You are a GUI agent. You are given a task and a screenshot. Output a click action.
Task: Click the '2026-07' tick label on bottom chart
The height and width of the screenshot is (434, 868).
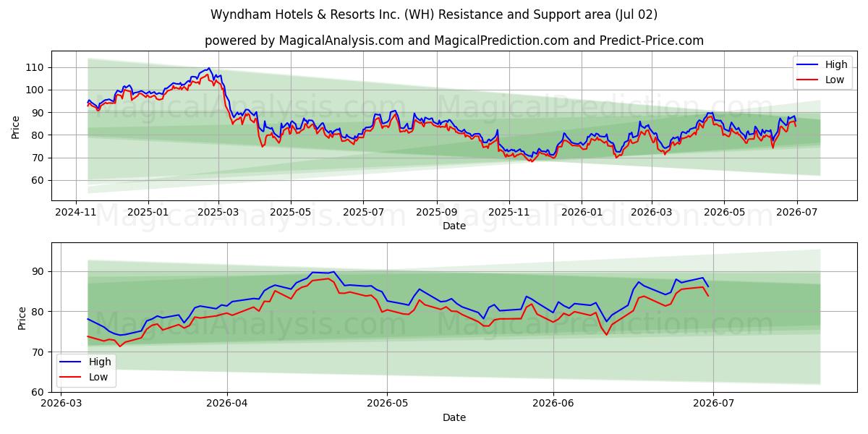(713, 404)
